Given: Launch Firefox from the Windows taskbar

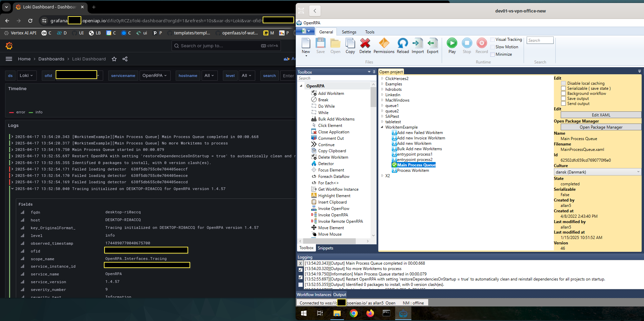Looking at the screenshot, I should coord(370,313).
